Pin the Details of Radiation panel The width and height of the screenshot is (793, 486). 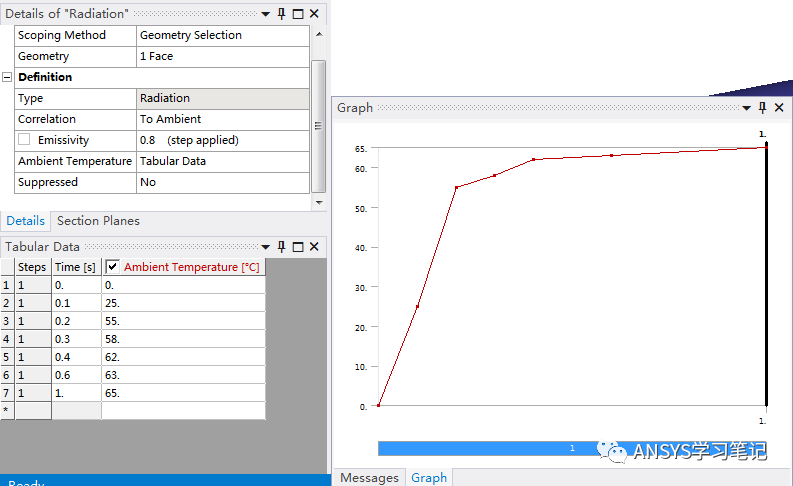click(282, 14)
